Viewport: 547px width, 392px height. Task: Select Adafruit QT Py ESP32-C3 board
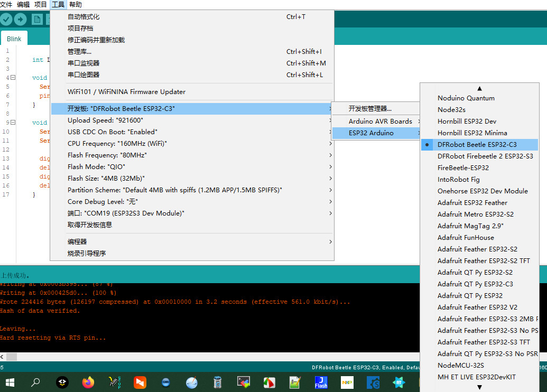click(480, 284)
